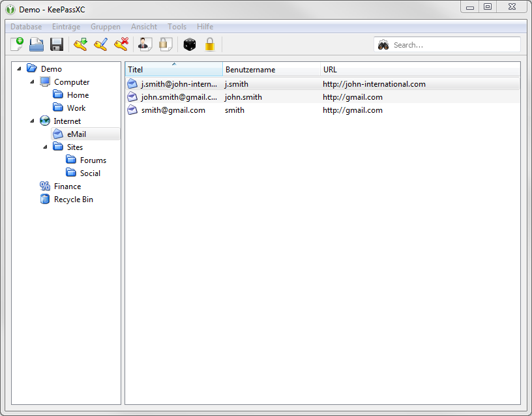Click the URL http://john-international.com
Viewport: 532px width, 416px height.
coord(374,84)
